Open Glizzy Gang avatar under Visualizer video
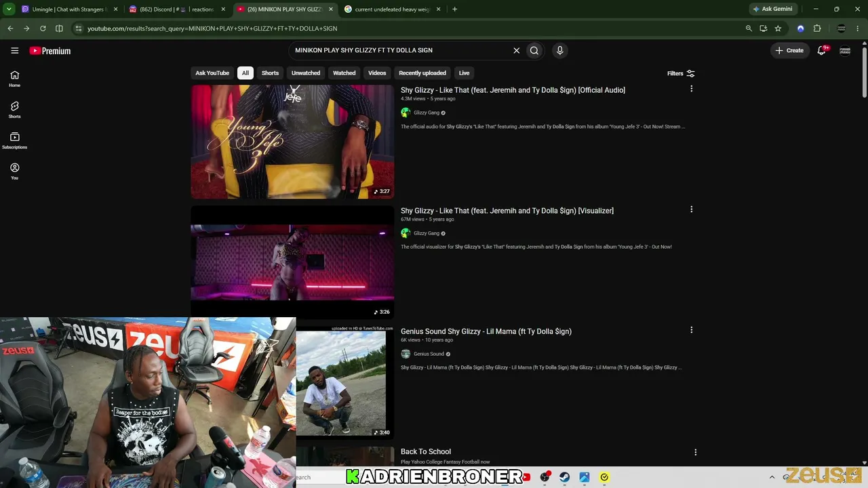This screenshot has height=488, width=868. [406, 233]
